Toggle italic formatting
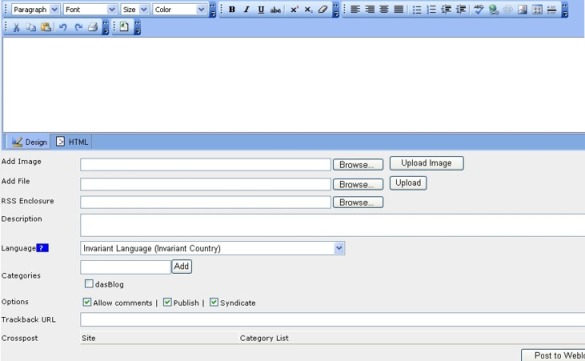The image size is (585, 361). (246, 9)
